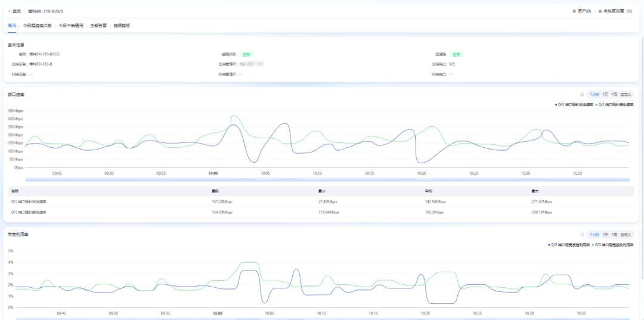This screenshot has height=320, width=644.
Task: Select 1周 range for 带宽利用率 chart
Action: (x=614, y=235)
